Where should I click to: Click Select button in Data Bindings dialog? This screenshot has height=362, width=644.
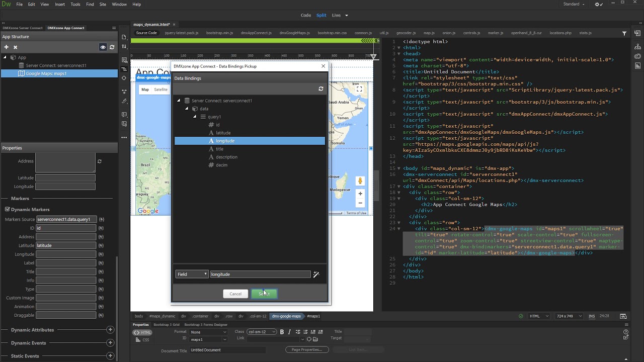coord(264,294)
